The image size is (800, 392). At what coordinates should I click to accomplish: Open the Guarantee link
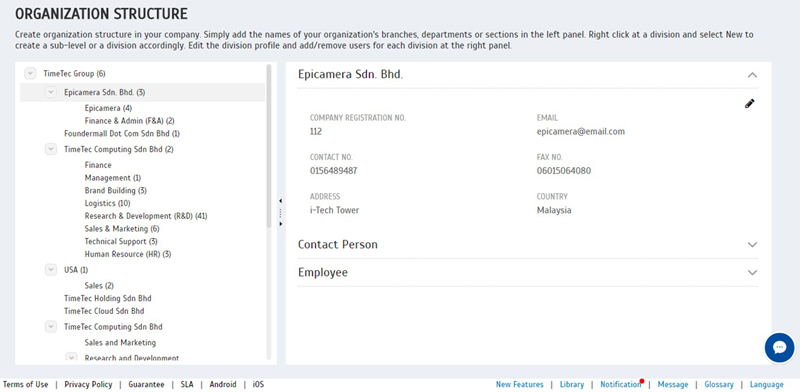pos(146,384)
